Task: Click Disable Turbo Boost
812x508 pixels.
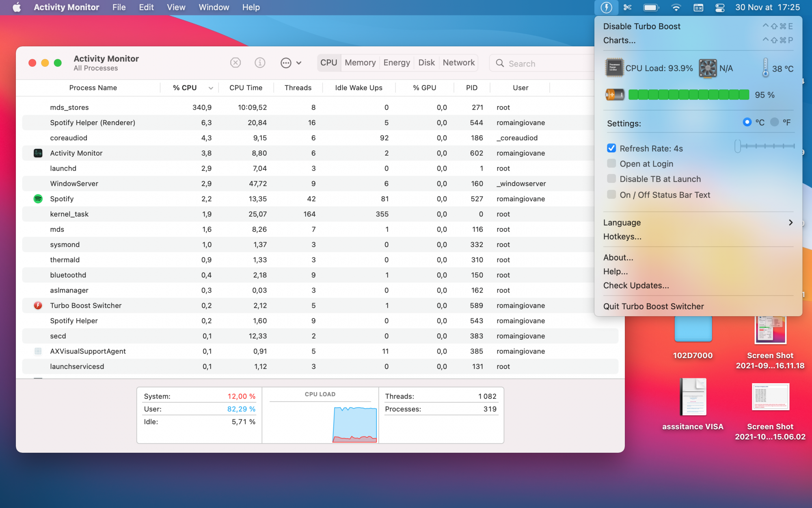Action: point(641,26)
